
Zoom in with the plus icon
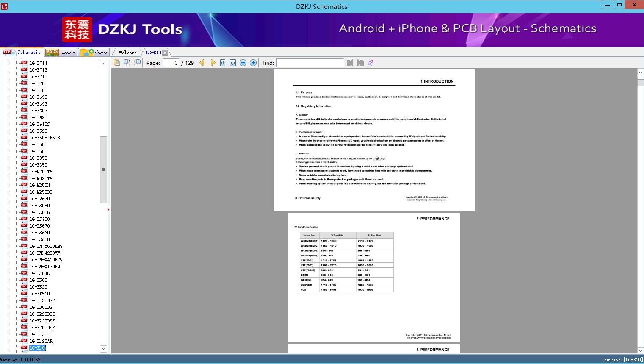click(253, 63)
